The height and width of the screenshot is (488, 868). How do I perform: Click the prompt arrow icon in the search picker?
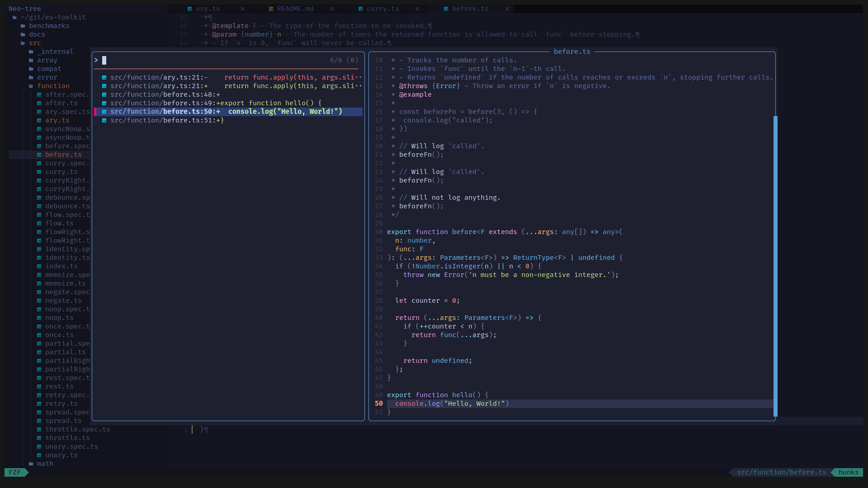tap(96, 60)
